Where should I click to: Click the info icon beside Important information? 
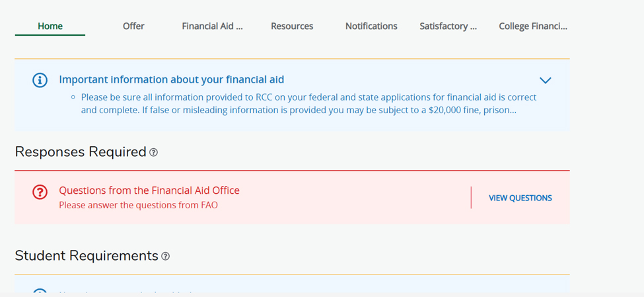[40, 80]
